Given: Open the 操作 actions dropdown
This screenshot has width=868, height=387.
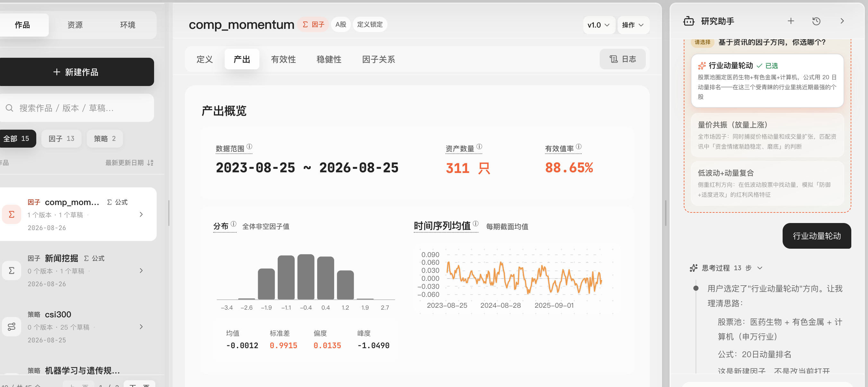Looking at the screenshot, I should tap(633, 25).
